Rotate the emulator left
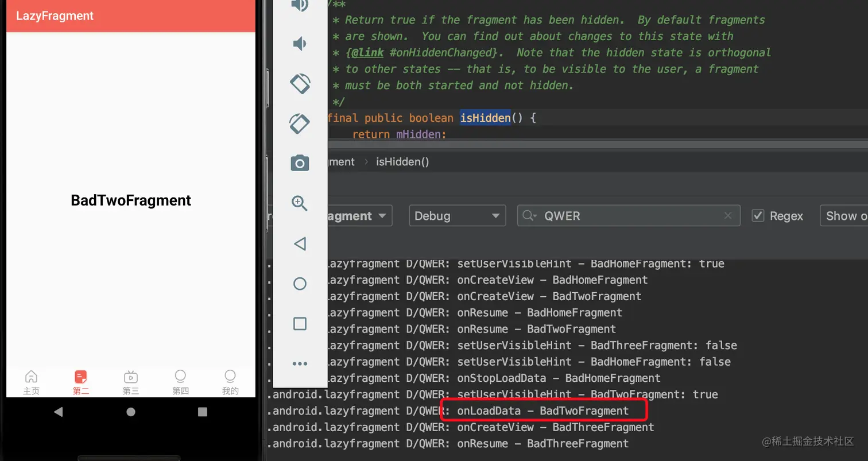This screenshot has width=868, height=461. tap(300, 84)
